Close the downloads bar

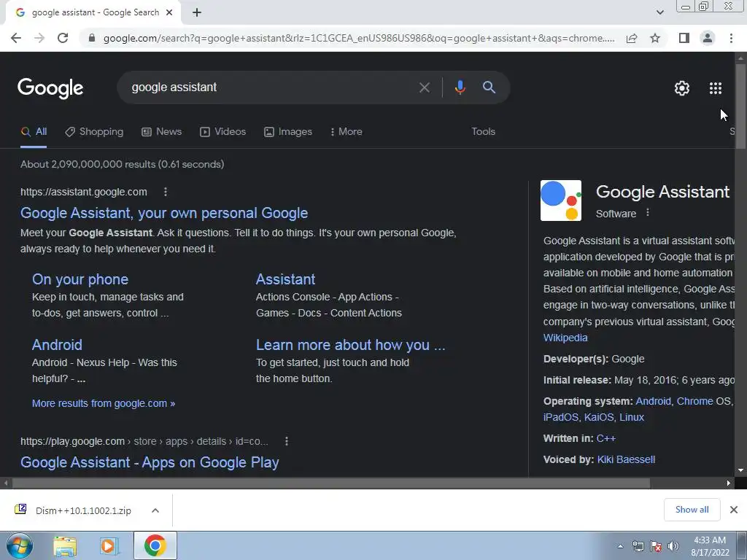coord(734,510)
